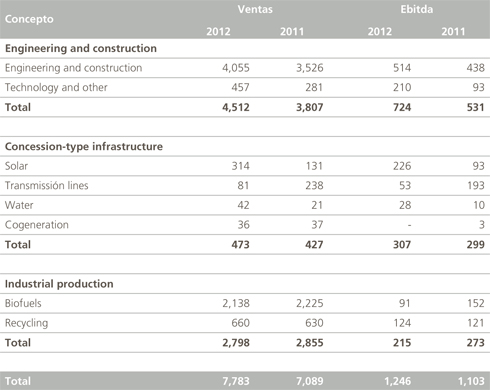Click the Concession-type infrastructure section heading
The height and width of the screenshot is (390, 490).
click(x=84, y=146)
